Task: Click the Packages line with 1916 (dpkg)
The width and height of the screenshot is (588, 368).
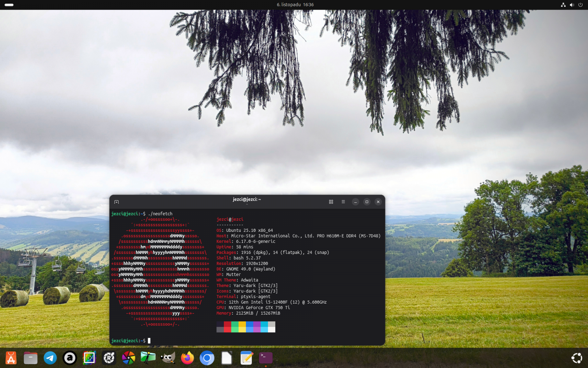Action: tap(273, 252)
